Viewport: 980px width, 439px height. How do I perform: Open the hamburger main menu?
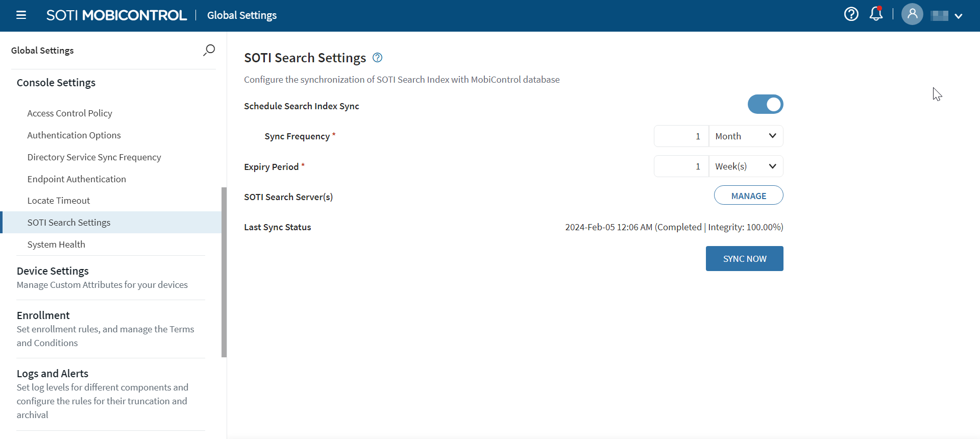(x=21, y=15)
